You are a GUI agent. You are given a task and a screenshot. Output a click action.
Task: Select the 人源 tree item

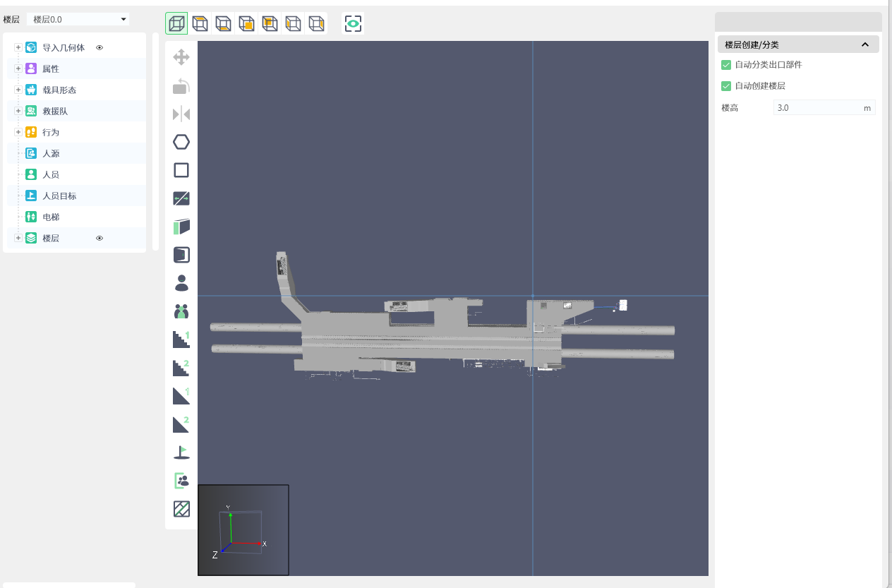(51, 153)
